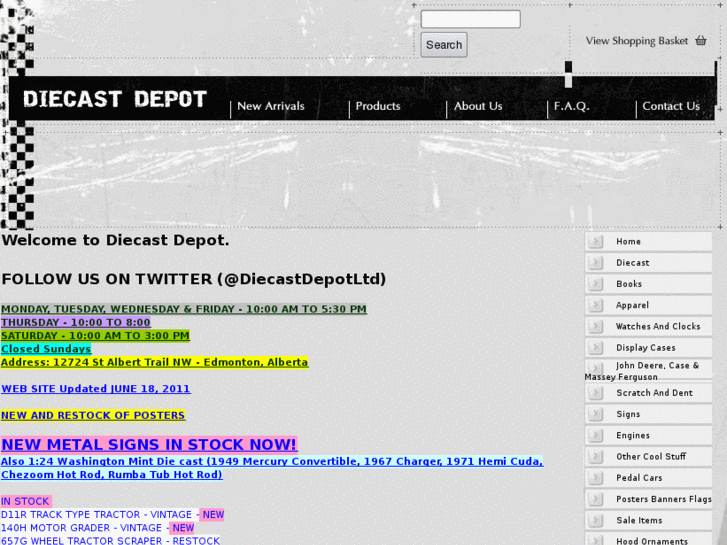Select Home in the sidebar
This screenshot has width=727, height=545.
pyautogui.click(x=648, y=241)
